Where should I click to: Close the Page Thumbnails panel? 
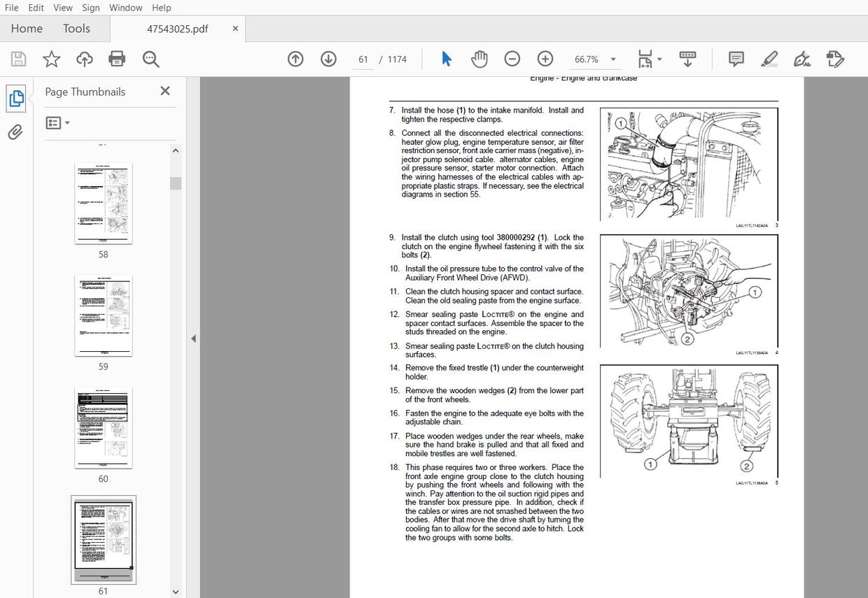164,91
